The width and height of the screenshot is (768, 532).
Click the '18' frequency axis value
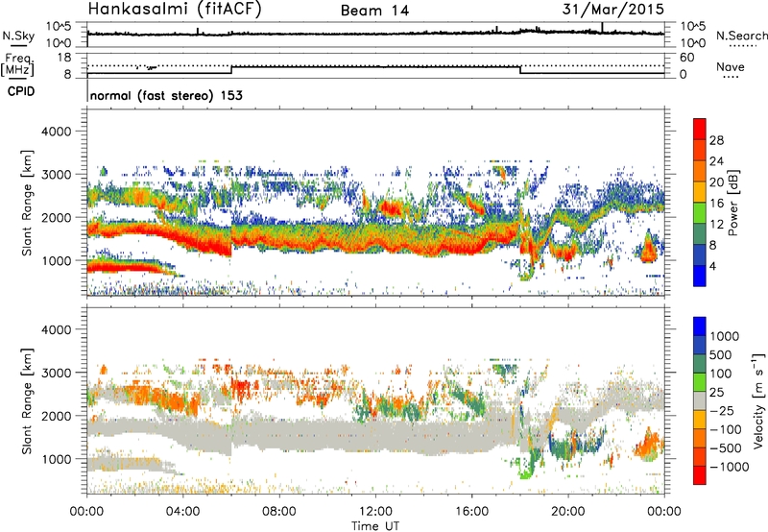click(x=64, y=58)
